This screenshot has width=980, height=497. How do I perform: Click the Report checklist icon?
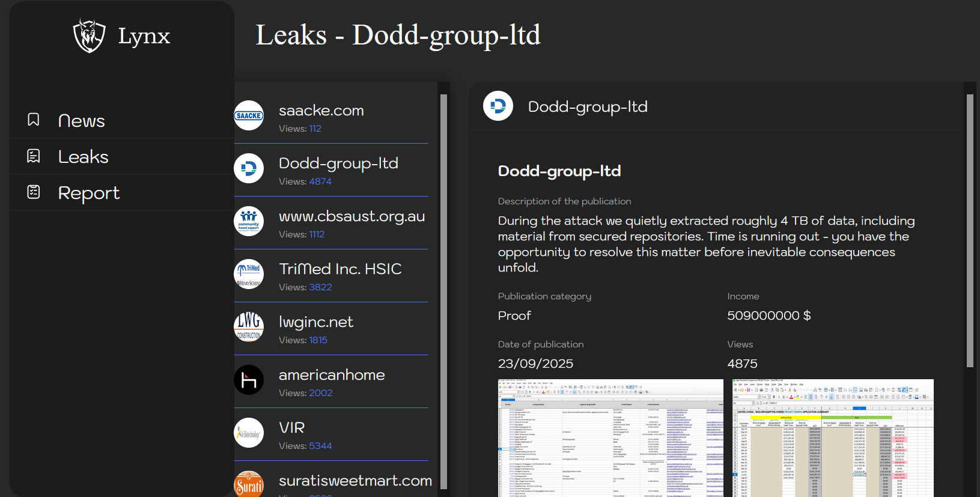34,192
